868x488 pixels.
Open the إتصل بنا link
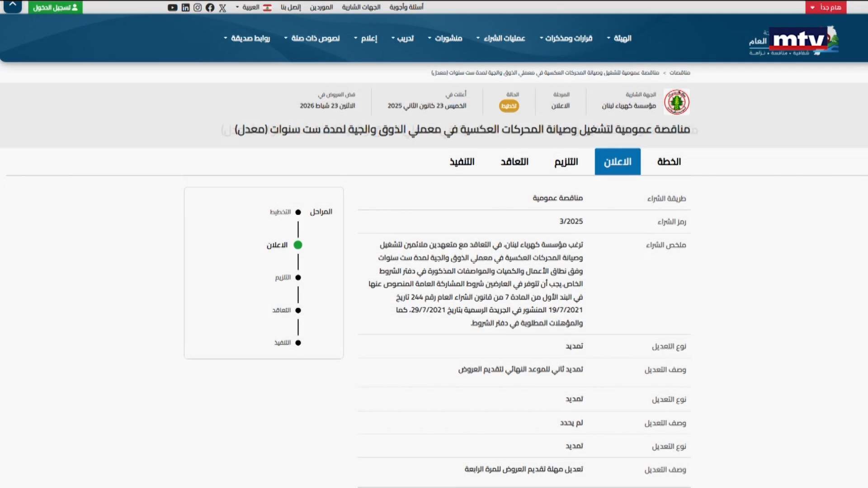point(292,7)
